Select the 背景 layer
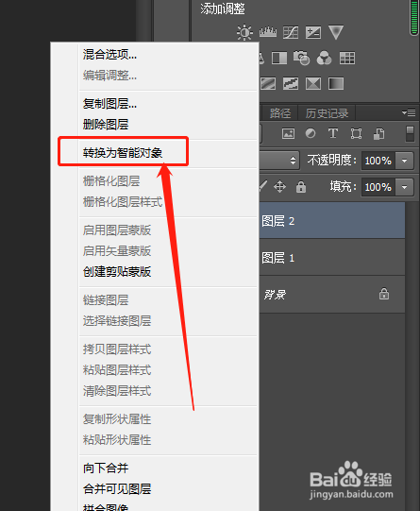420x511 pixels. pyautogui.click(x=332, y=295)
